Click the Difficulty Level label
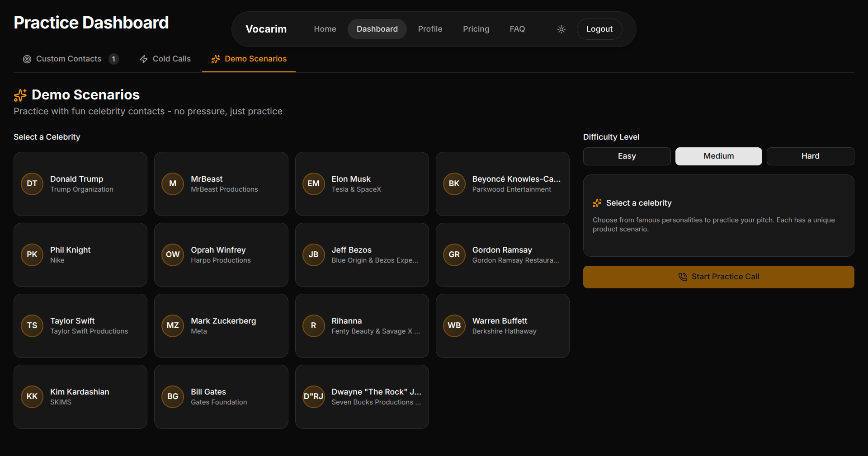868x456 pixels. [x=611, y=137]
